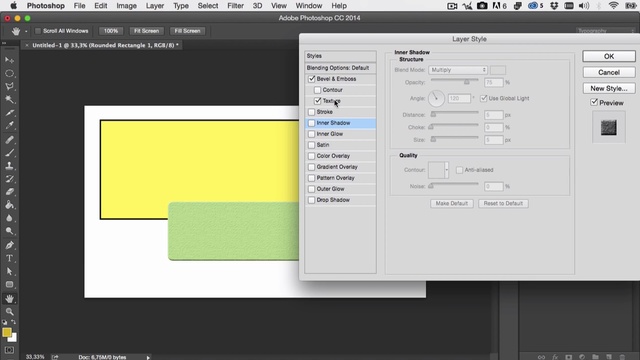Click OK in Layer Style dialog

click(x=609, y=56)
